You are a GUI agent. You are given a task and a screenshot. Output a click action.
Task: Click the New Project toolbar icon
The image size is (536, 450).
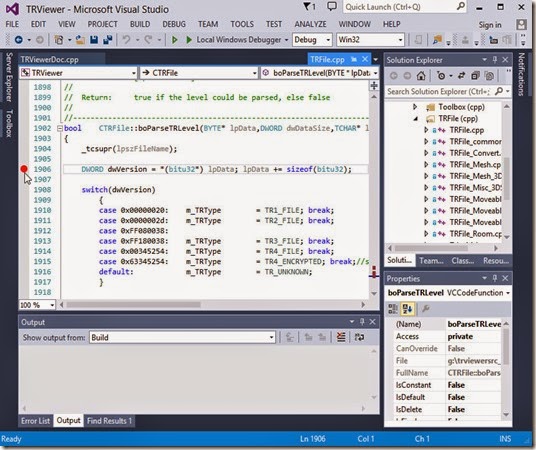tap(59, 40)
